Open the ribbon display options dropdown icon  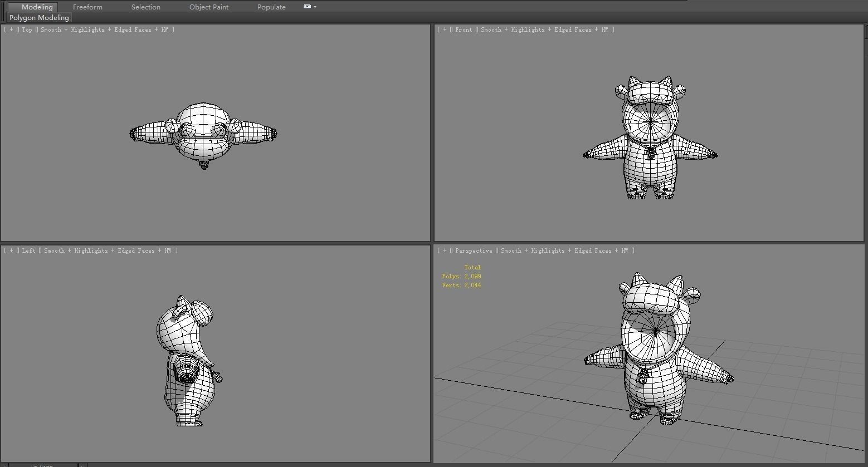[x=310, y=7]
